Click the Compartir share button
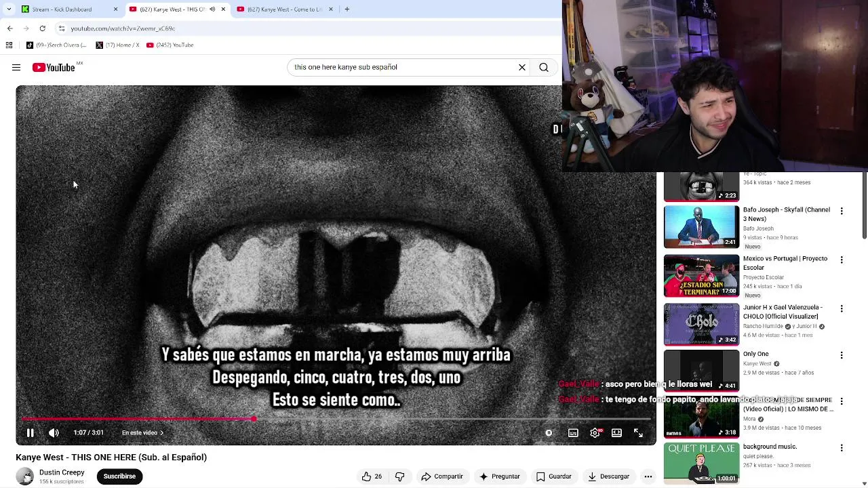Viewport: 868px width, 488px height. click(x=442, y=476)
